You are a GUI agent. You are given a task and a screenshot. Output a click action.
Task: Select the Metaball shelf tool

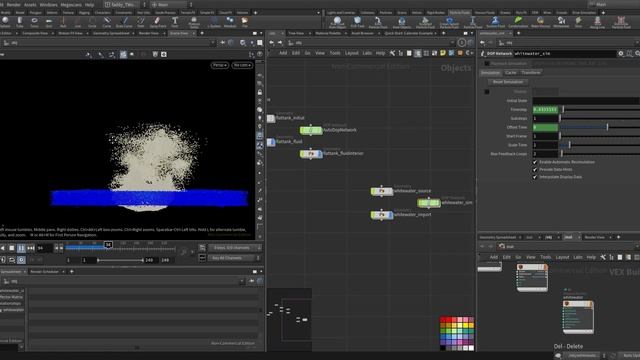pos(230,21)
